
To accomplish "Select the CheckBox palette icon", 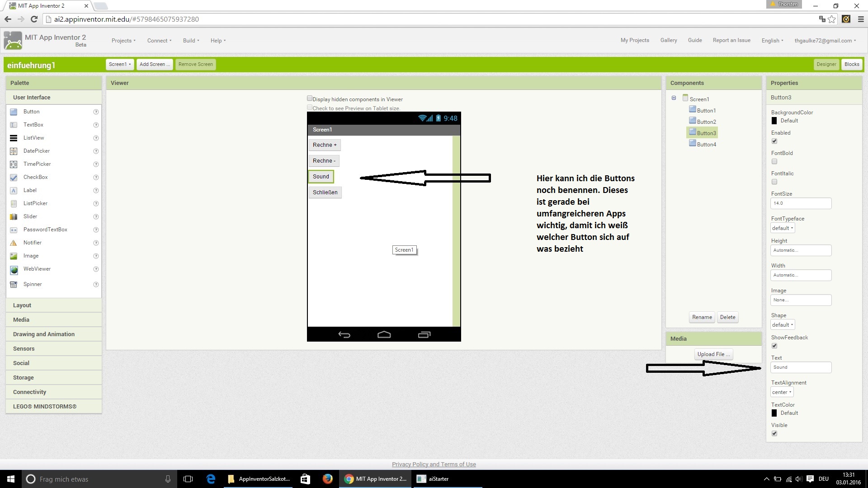I will click(14, 177).
